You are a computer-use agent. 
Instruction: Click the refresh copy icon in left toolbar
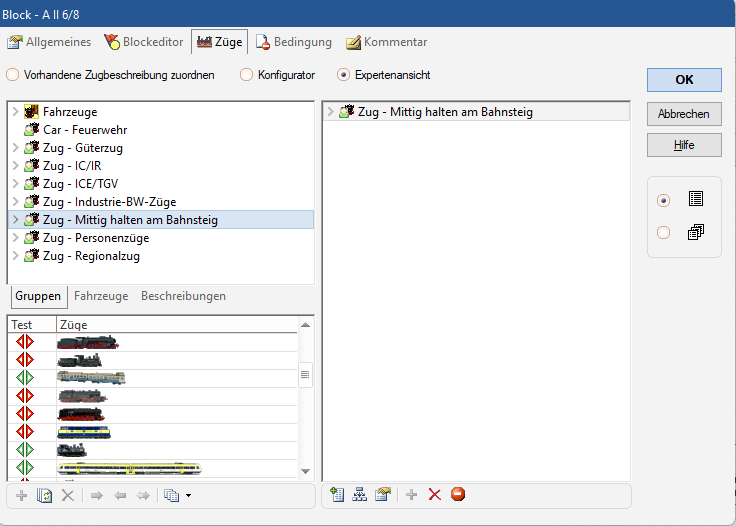pyautogui.click(x=44, y=496)
